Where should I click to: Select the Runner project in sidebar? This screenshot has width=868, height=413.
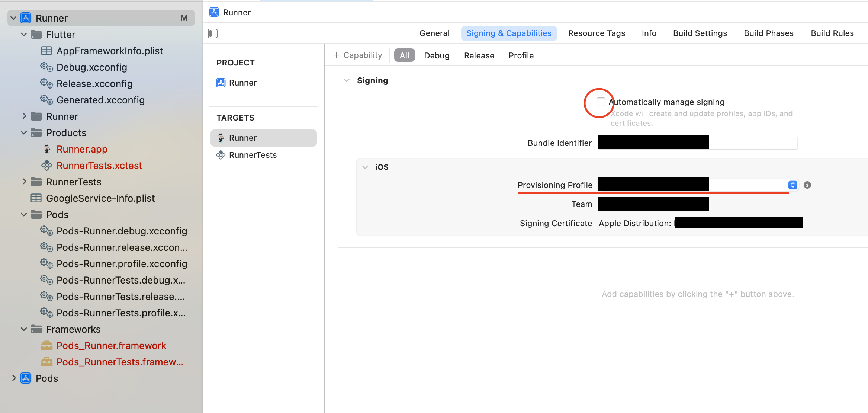(242, 83)
